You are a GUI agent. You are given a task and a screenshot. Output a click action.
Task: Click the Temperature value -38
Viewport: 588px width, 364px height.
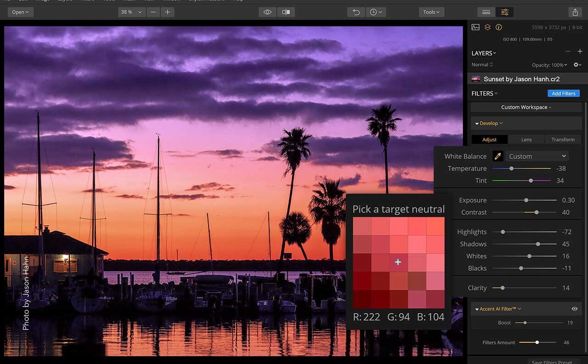[561, 168]
